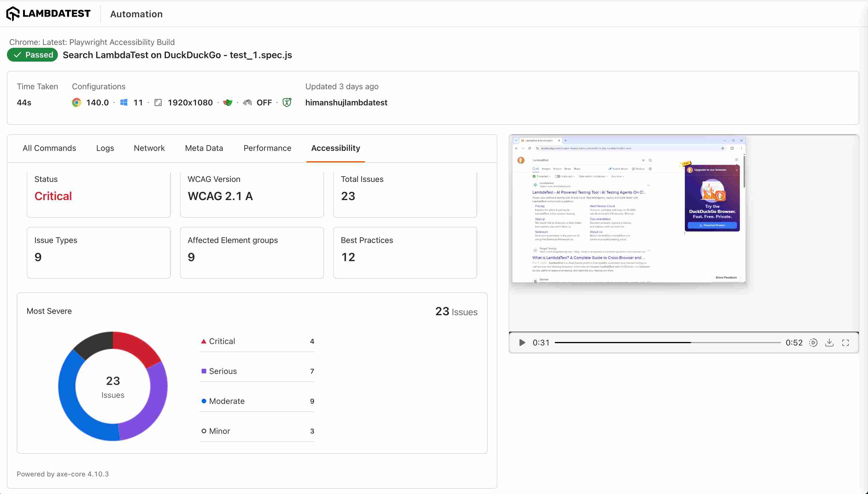Click the himanshujlambdatest username link
This screenshot has height=494, width=868.
coord(346,102)
